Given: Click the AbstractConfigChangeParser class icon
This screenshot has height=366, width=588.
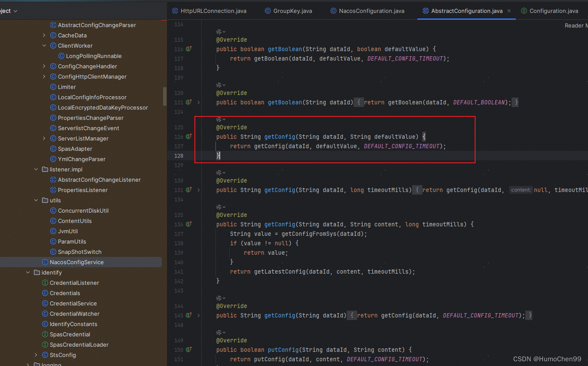Looking at the screenshot, I should pyautogui.click(x=53, y=25).
